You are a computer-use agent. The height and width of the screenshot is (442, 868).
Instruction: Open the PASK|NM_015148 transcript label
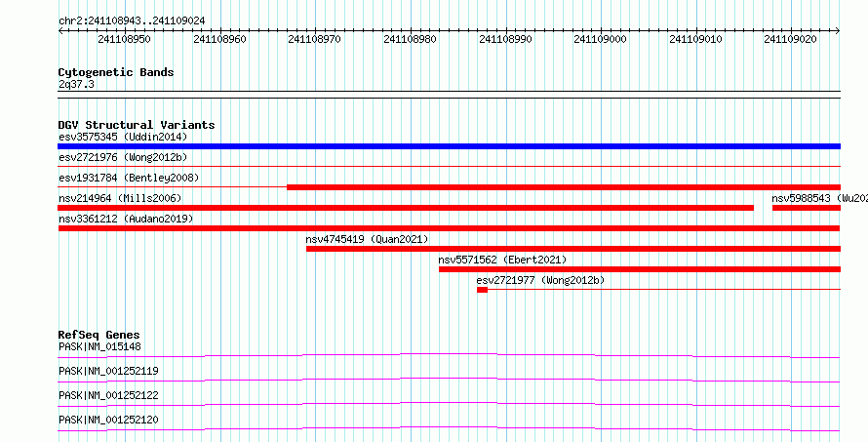point(99,346)
